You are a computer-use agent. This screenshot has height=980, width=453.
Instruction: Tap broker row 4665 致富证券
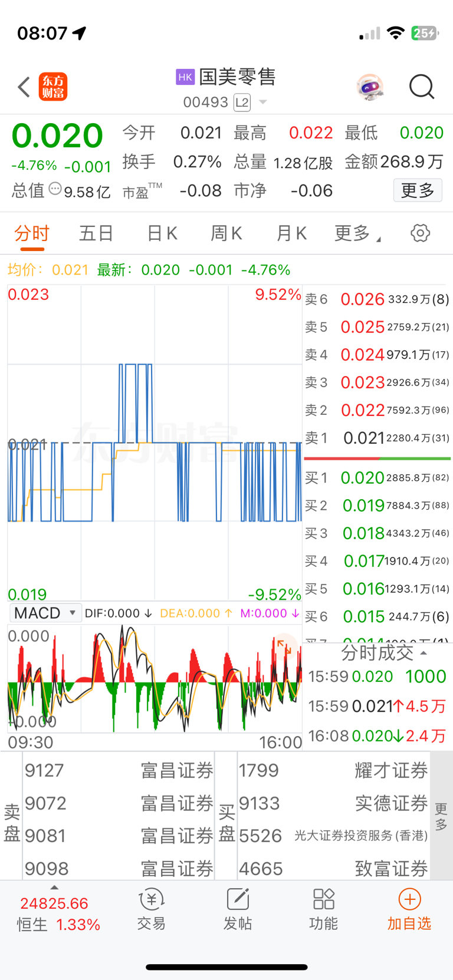click(x=333, y=869)
